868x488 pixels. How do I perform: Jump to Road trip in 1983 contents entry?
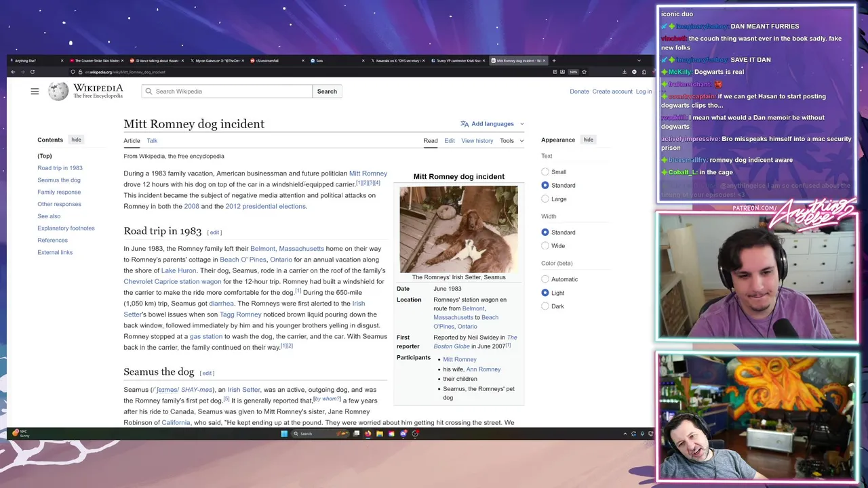pyautogui.click(x=60, y=168)
